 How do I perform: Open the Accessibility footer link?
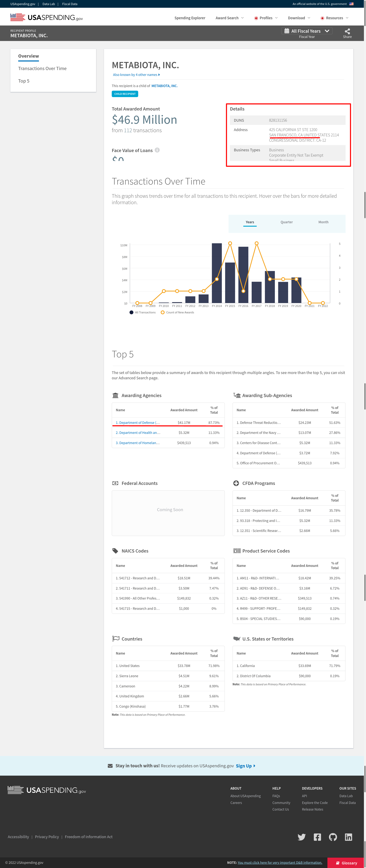point(18,837)
